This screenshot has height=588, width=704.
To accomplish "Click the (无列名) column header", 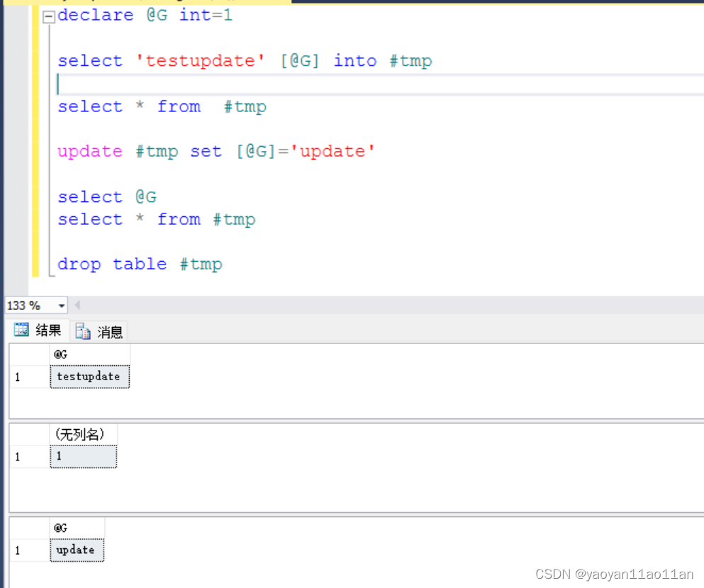I will coord(83,434).
